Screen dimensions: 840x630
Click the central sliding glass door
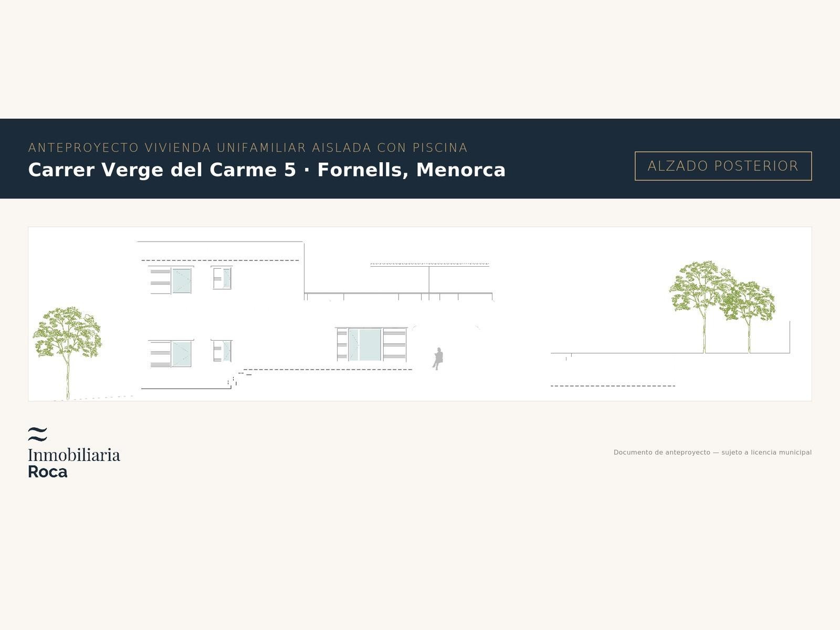click(365, 344)
